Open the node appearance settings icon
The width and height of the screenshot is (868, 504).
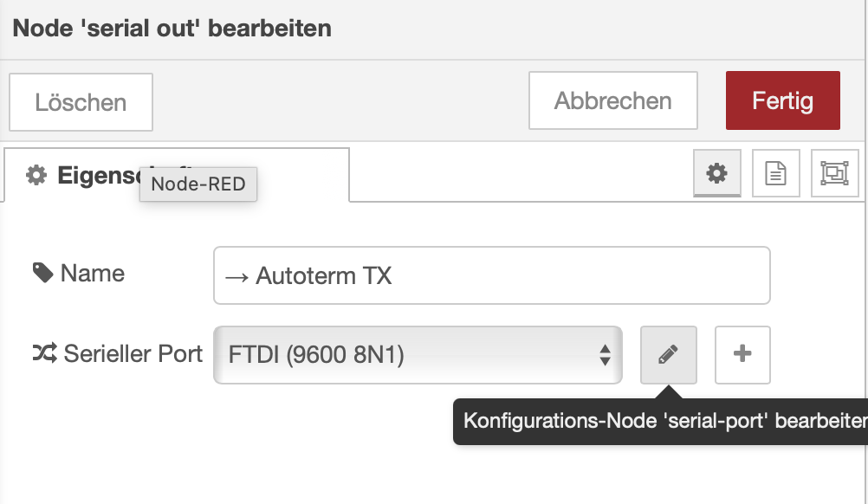[x=834, y=173]
